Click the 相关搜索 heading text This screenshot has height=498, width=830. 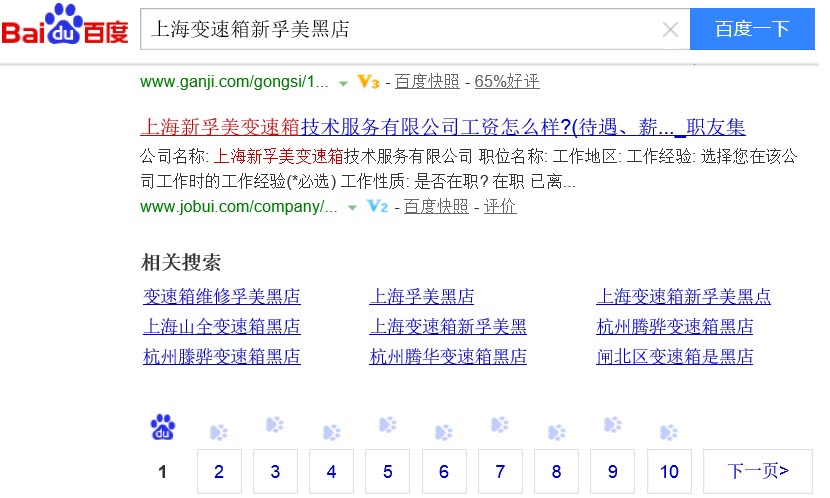click(181, 262)
